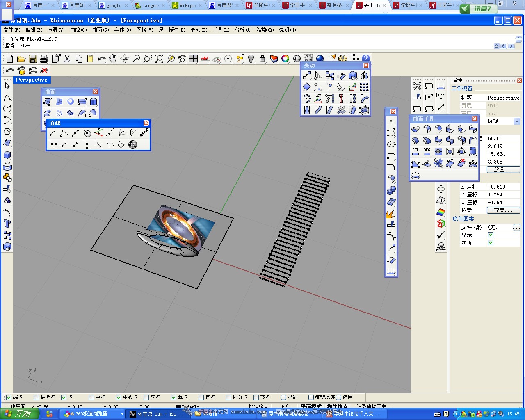Click the Paste clipboard icon
The width and height of the screenshot is (525, 420).
(x=90, y=59)
